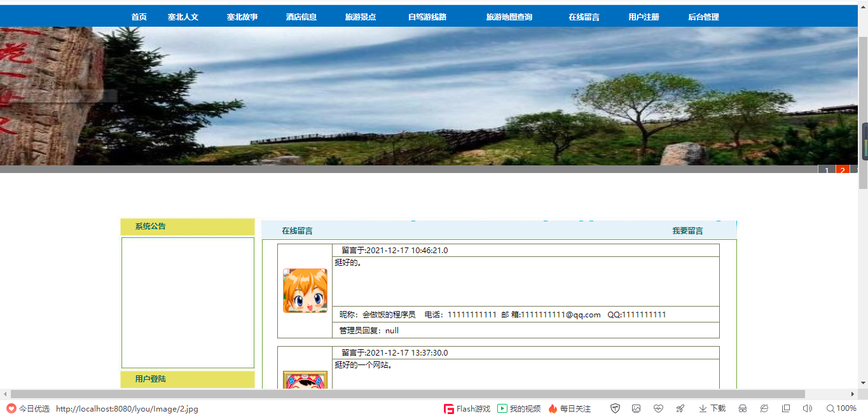The image size is (868, 416).
Task: Click the orange-haired avatar of the first message
Action: (x=305, y=291)
